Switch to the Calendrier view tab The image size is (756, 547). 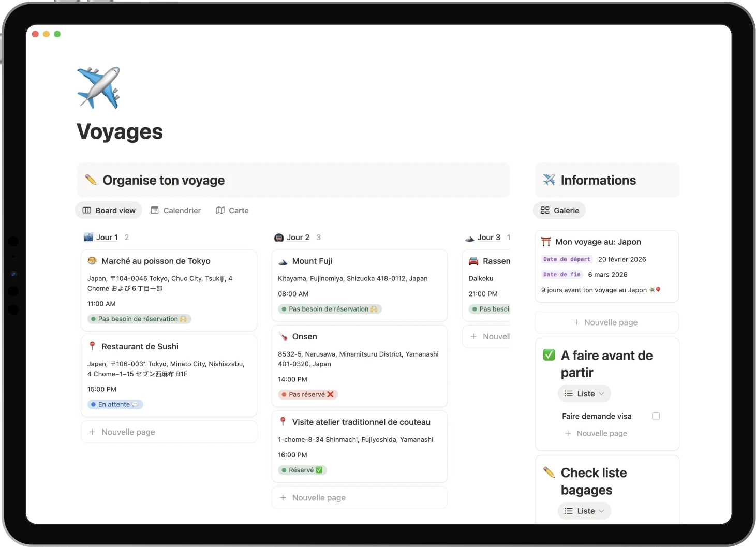tap(176, 210)
